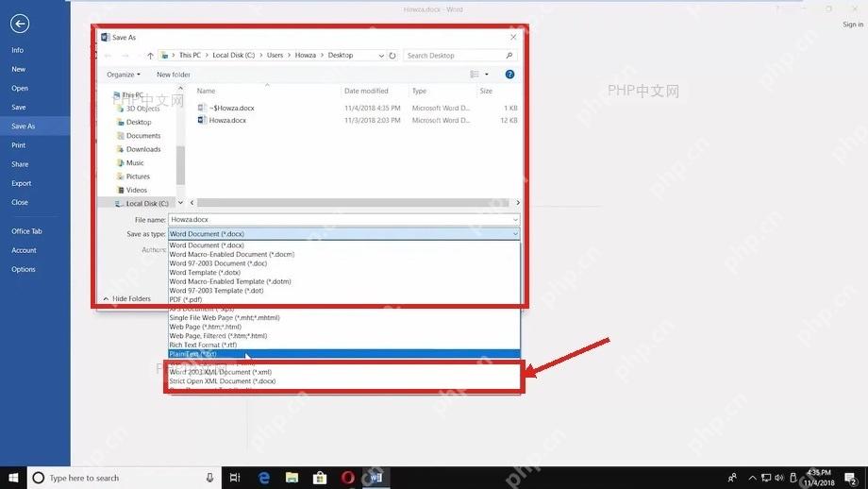The width and height of the screenshot is (868, 489).
Task: Expand the address bar history dropdown
Action: (381, 56)
